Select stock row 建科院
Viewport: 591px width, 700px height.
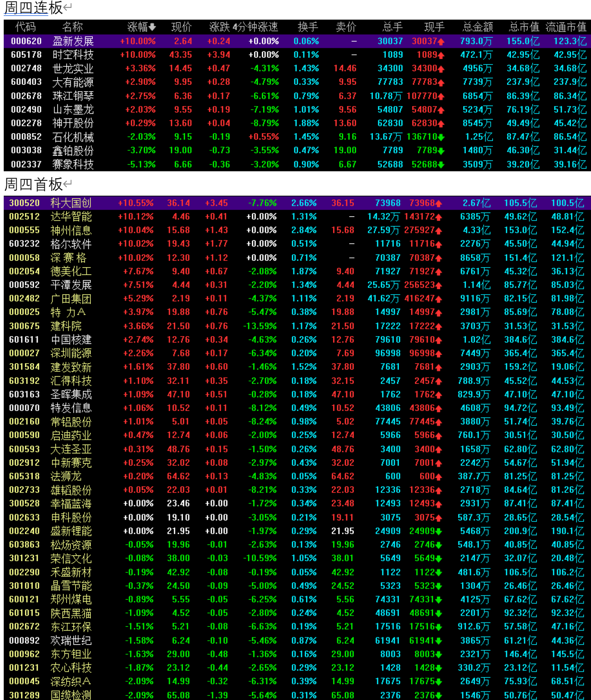pos(297,326)
